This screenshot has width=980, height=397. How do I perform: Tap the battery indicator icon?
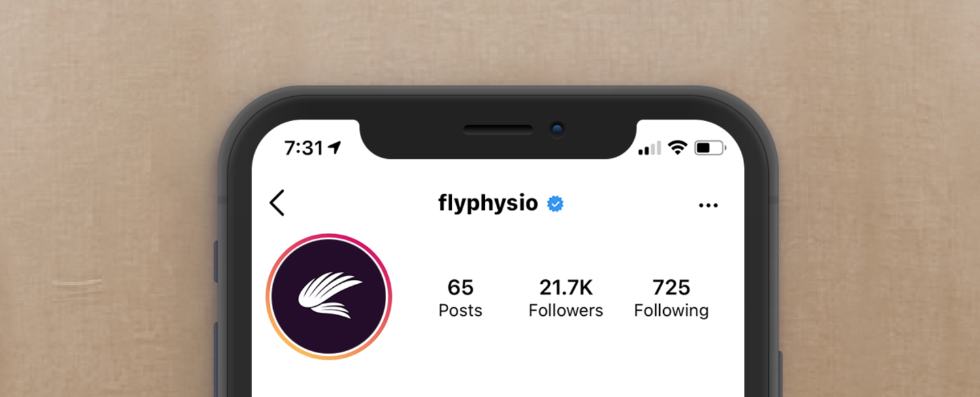(710, 148)
